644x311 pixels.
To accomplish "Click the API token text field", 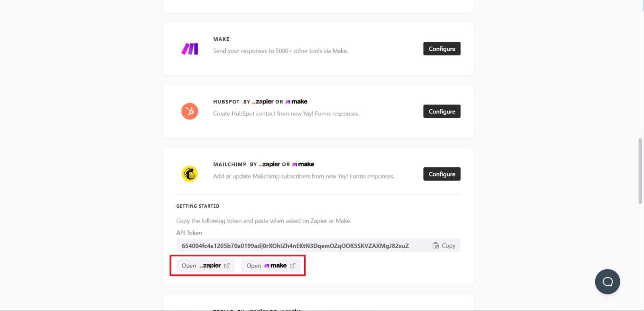I will click(x=295, y=246).
